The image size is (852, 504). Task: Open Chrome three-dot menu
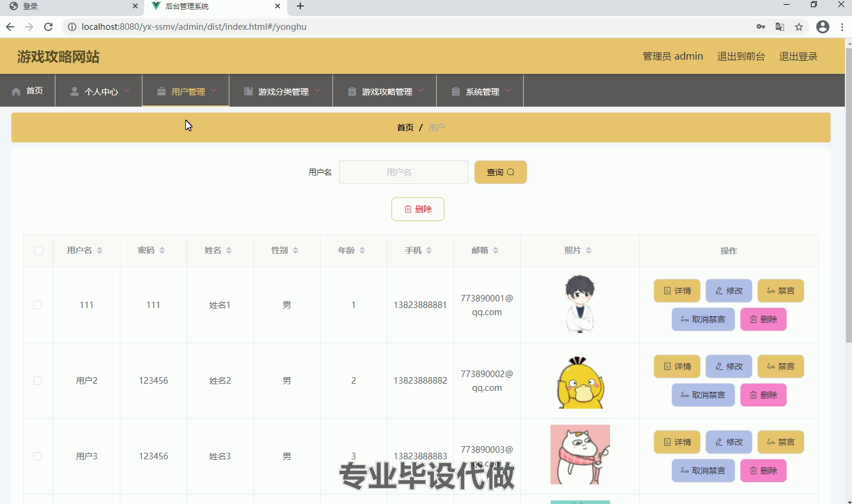click(x=842, y=27)
